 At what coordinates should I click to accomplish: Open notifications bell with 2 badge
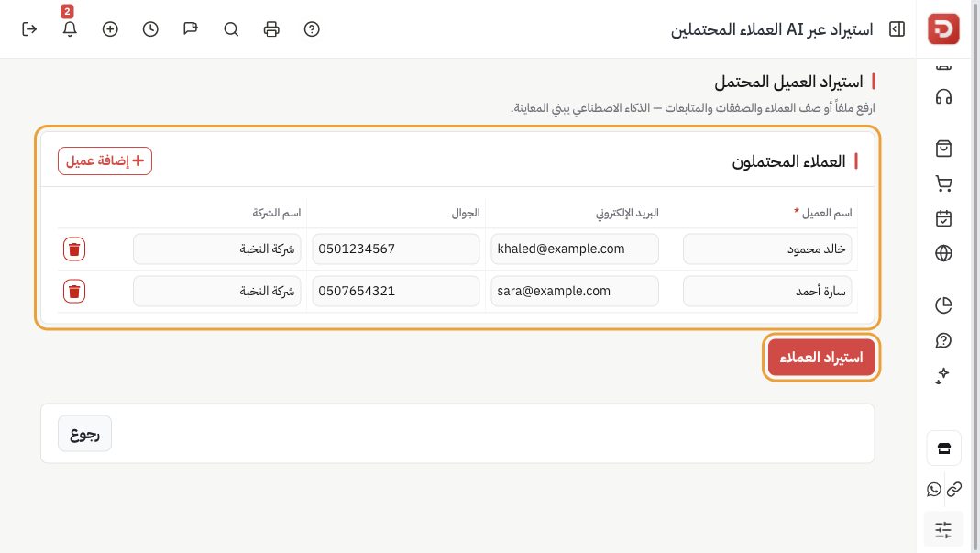(70, 28)
